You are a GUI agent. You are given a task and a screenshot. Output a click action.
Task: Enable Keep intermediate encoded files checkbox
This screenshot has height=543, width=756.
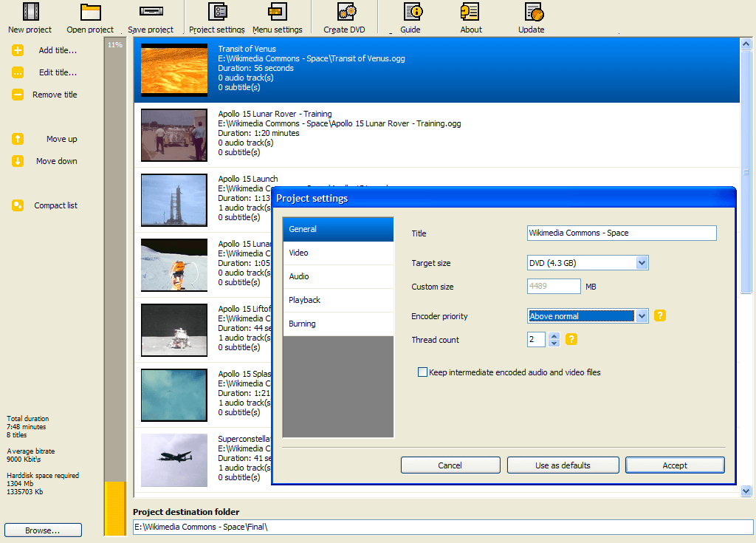click(423, 372)
